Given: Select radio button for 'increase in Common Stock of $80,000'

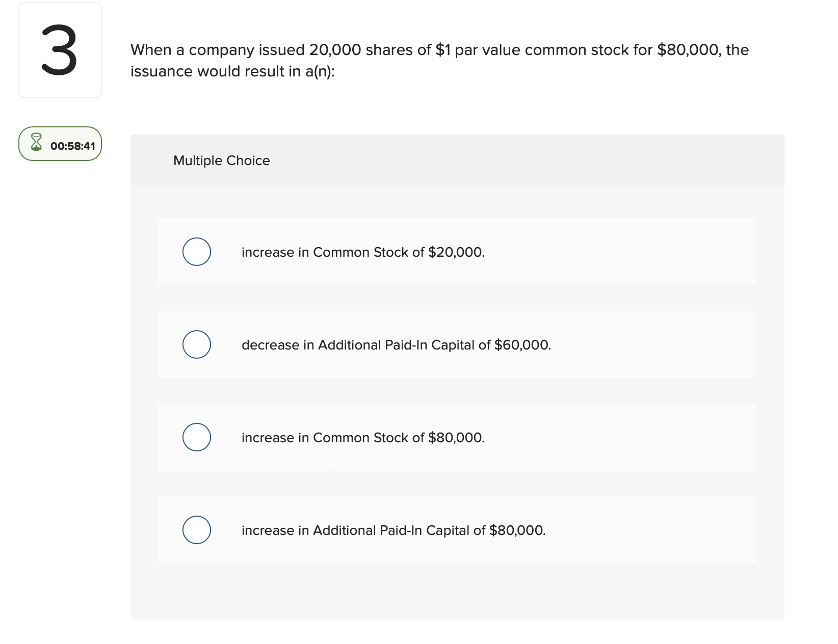Looking at the screenshot, I should click(196, 437).
